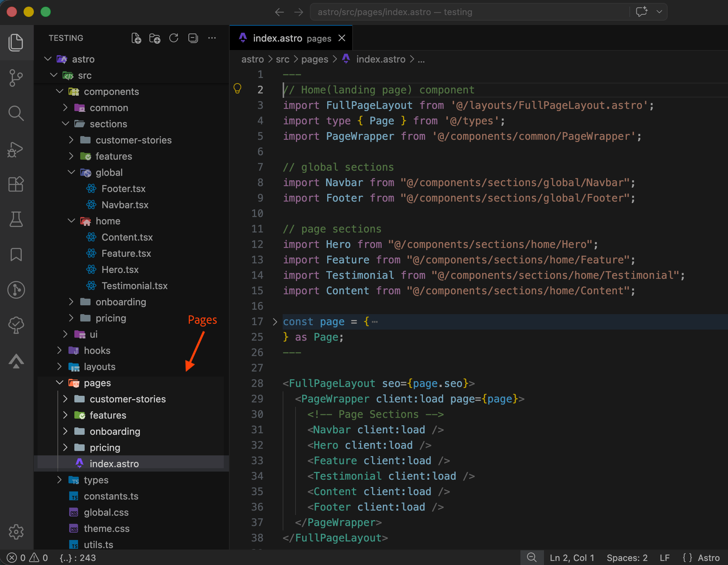Open the Testing flask view
Screen dimensions: 728x565
tap(16, 219)
